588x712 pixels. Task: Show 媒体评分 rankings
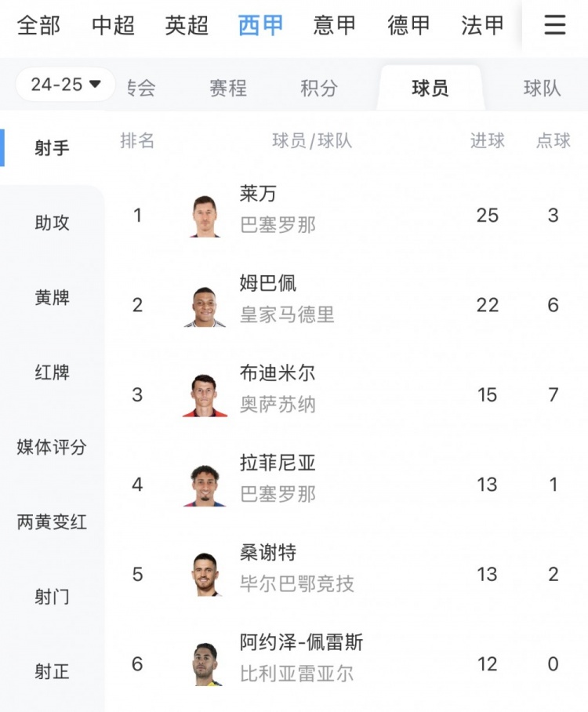[52, 448]
